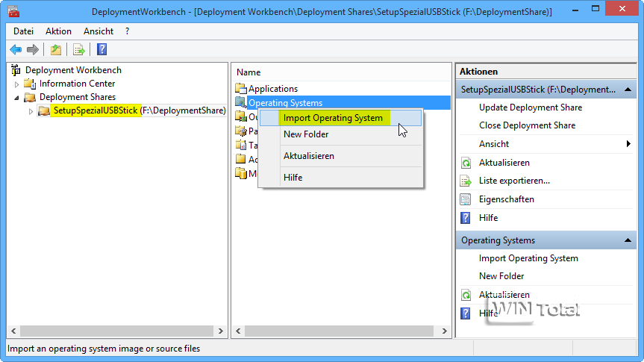Collapse the Operating Systems actions section
The height and width of the screenshot is (362, 644).
pos(628,240)
